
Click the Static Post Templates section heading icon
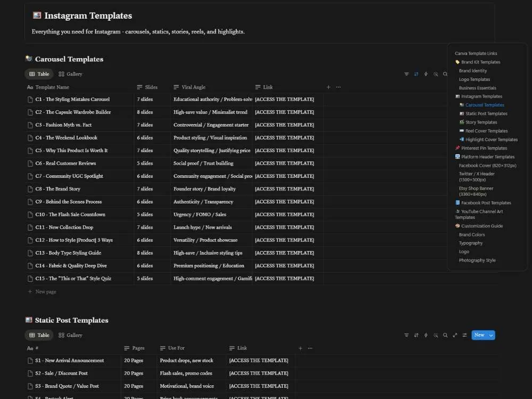29,320
